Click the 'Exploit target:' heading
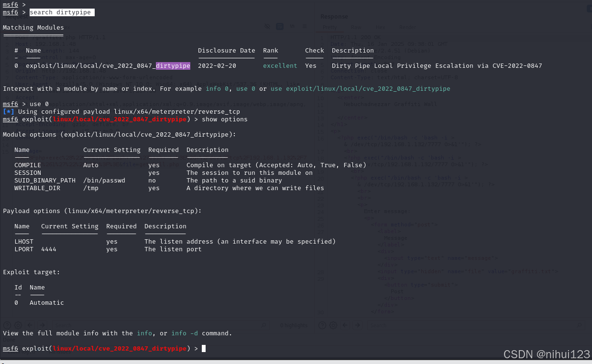The width and height of the screenshot is (592, 364). click(32, 272)
